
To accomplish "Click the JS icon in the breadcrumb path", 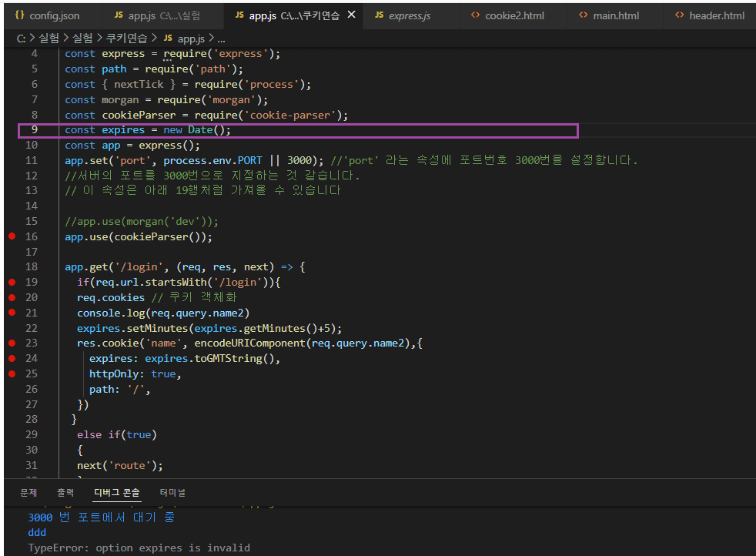I will click(168, 39).
